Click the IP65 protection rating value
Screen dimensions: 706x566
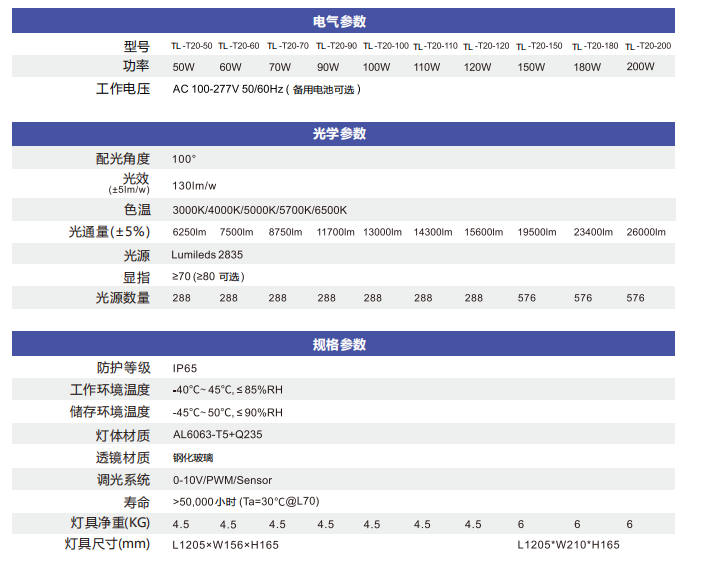(x=187, y=368)
